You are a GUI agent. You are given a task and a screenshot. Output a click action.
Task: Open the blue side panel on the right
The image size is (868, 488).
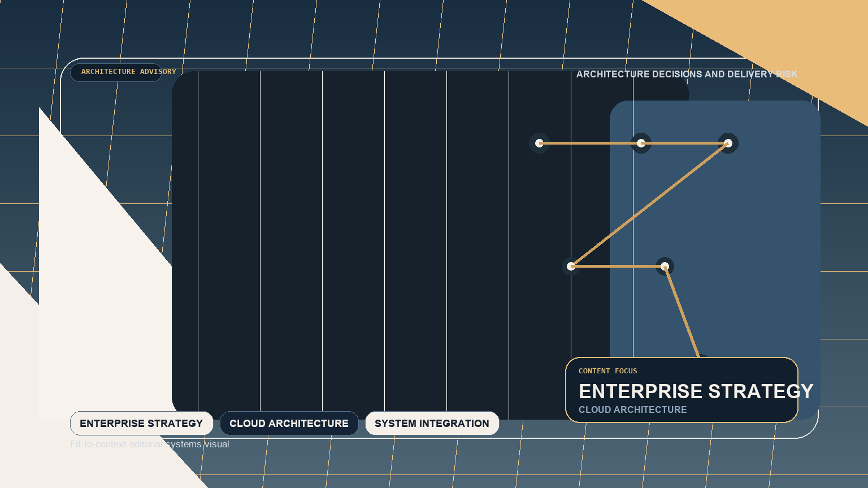click(x=780, y=226)
